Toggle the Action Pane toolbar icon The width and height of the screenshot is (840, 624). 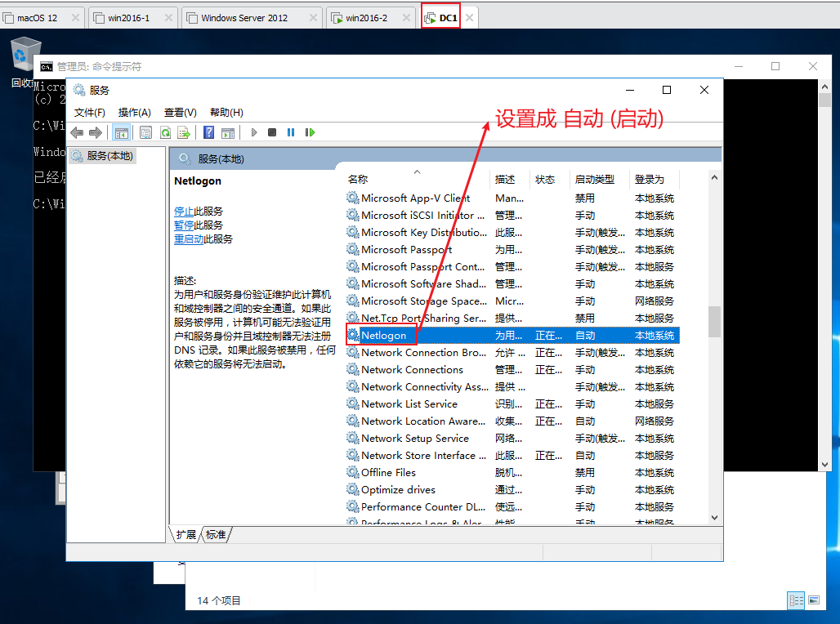click(228, 132)
